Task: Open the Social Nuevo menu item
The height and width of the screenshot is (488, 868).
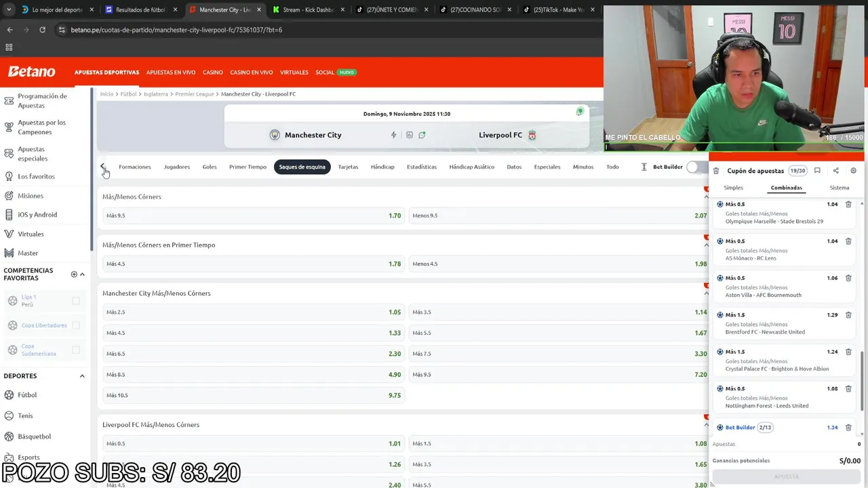Action: [335, 73]
